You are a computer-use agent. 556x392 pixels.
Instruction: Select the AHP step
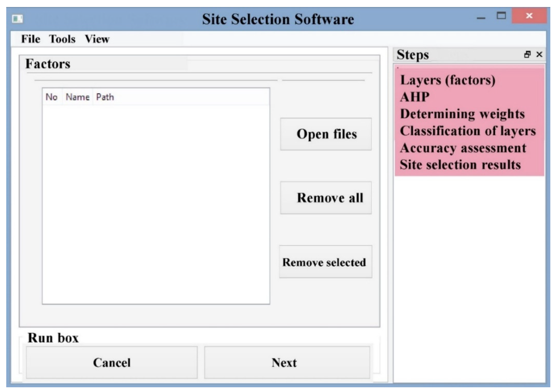coord(415,97)
